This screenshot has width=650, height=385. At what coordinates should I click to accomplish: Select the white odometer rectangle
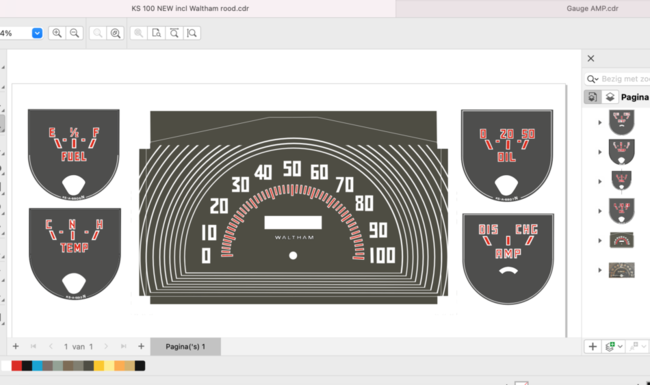[x=293, y=223]
